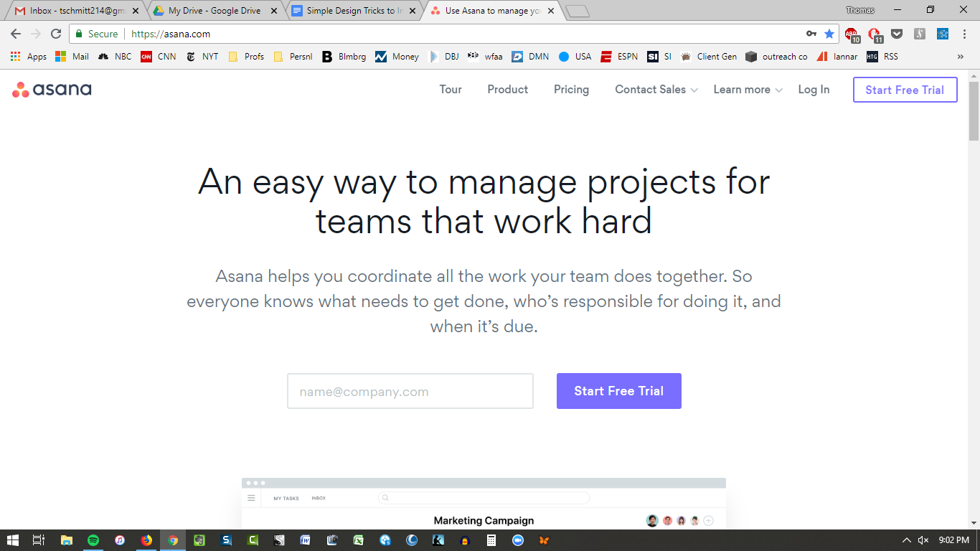Screen dimensions: 980x551
Task: Open the Mail bookmark
Action: click(72, 57)
